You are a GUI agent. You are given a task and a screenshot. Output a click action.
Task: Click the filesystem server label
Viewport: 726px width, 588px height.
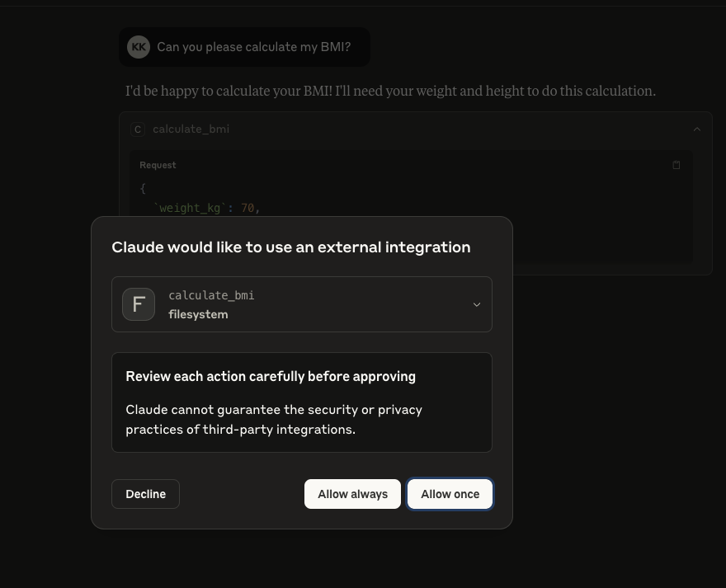[198, 314]
